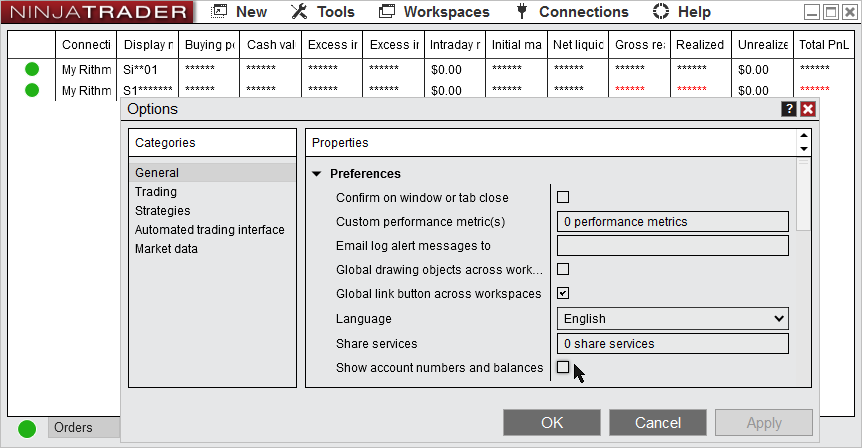Open Options dialog help question mark
This screenshot has height=448, width=862.
(x=789, y=109)
